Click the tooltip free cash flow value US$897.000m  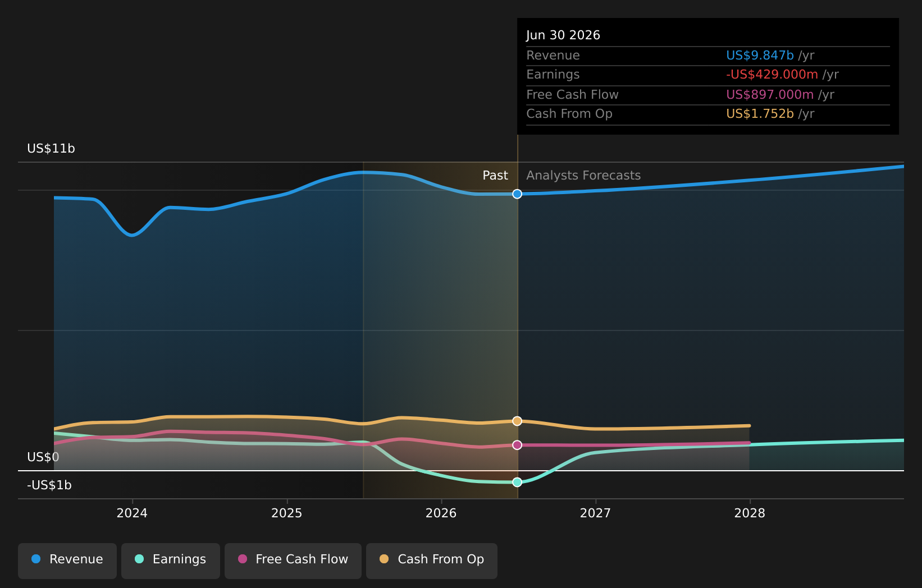[x=770, y=95]
